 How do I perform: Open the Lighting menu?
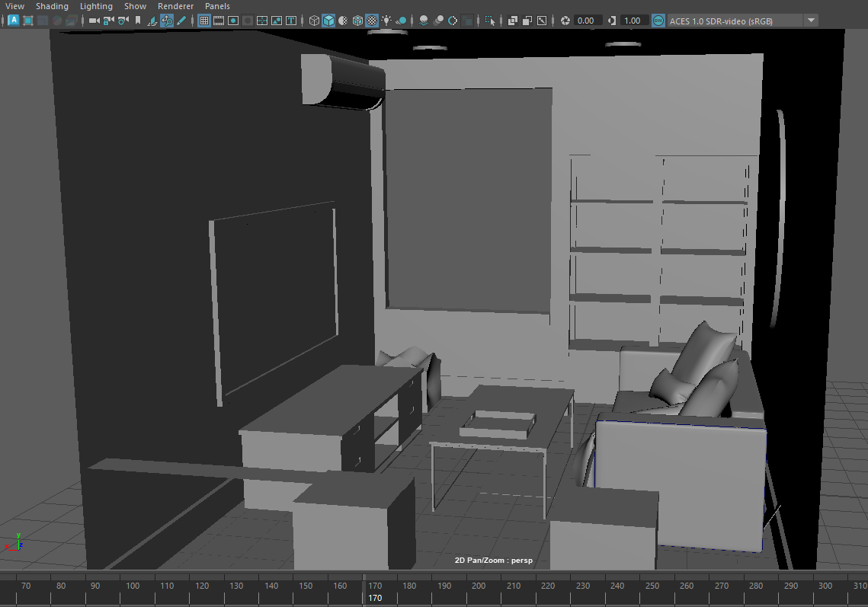click(96, 6)
